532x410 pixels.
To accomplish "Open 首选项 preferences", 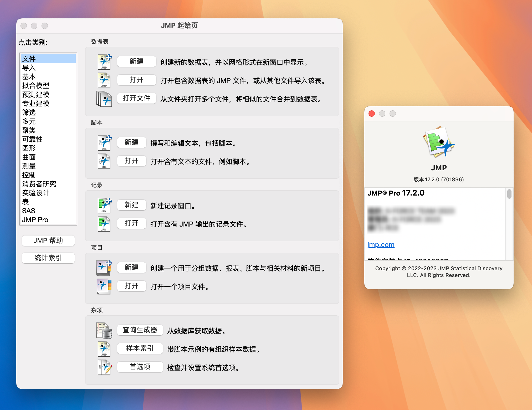I will coord(140,367).
